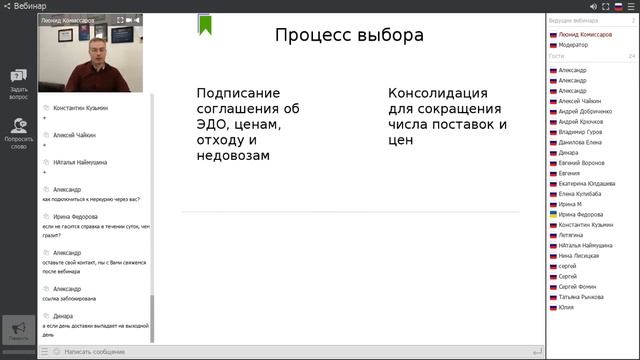Click the megaphone button in left sidebar
The image size is (640, 360).
19,330
